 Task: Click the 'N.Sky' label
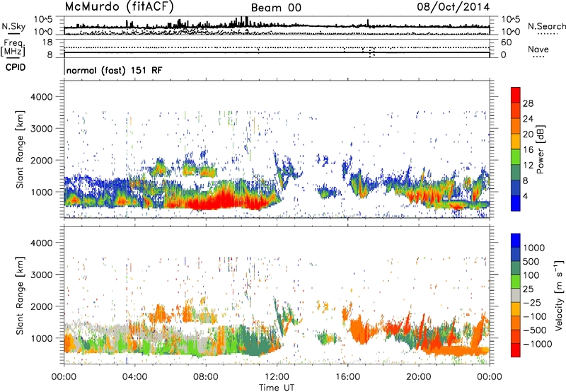click(13, 26)
